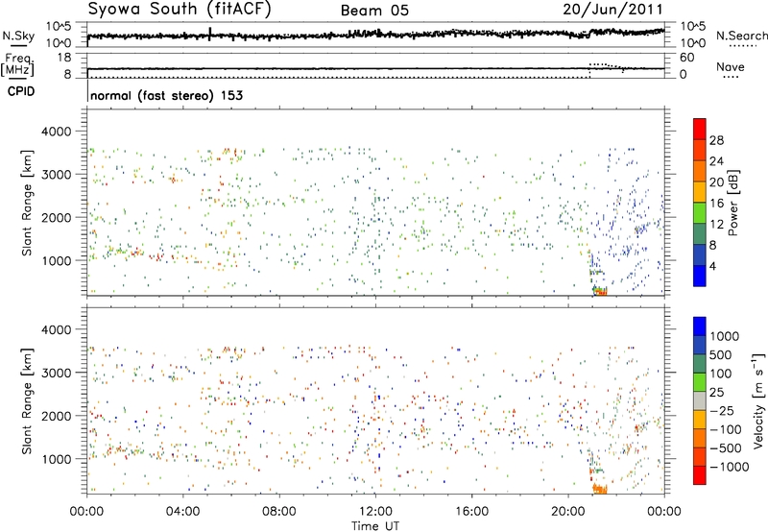Viewport: 768px width, 532px height.
Task: Click the '04:00' time axis tick label
Action: point(182,512)
